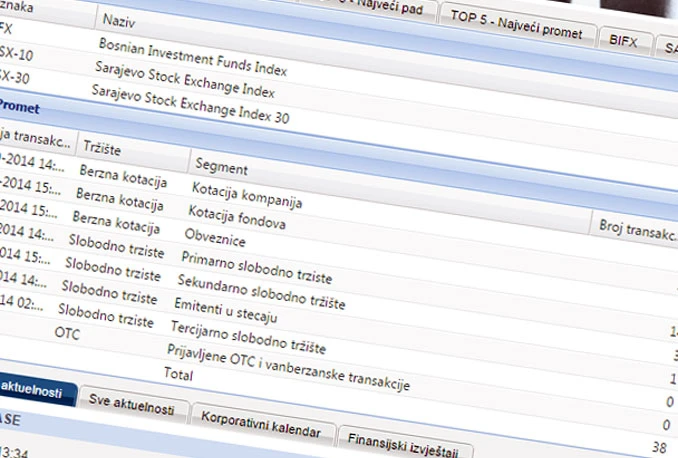Sort by the 'Naziv' column header
Viewport: 678px width, 458px height.
click(119, 20)
